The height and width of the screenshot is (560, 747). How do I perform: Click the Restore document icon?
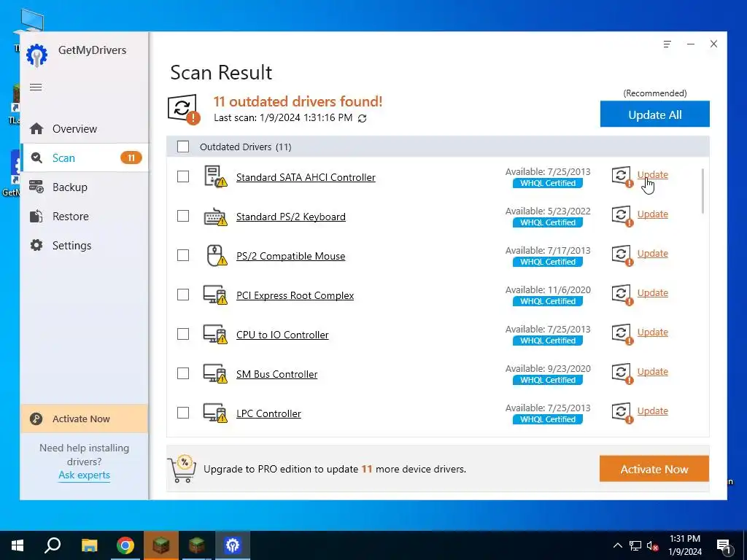click(36, 216)
